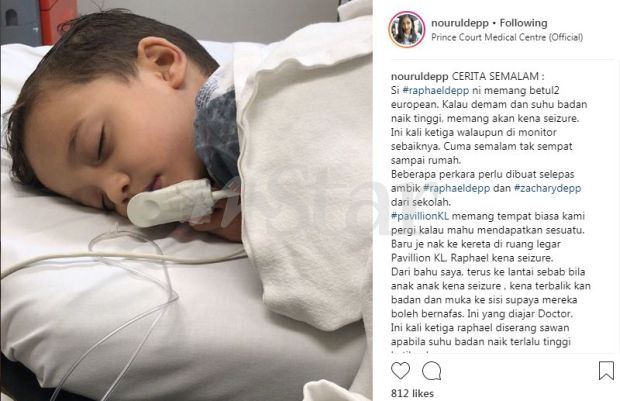Click the photo of sleeping child
The image size is (620, 401).
(x=186, y=200)
